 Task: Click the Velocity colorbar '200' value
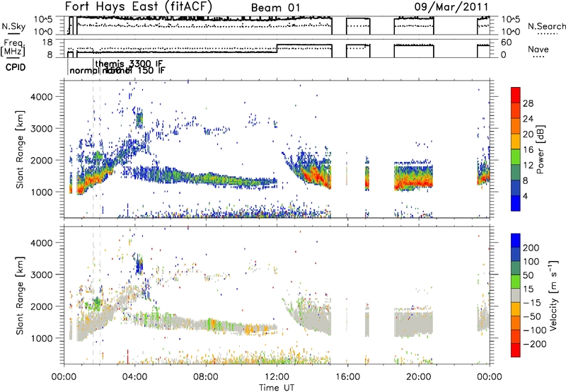tap(531, 248)
